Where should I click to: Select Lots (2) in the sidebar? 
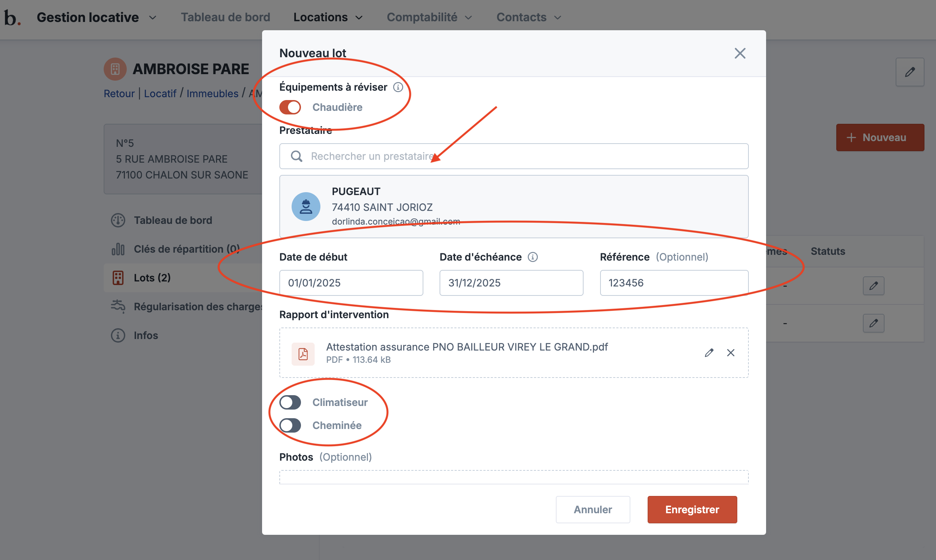pos(152,278)
